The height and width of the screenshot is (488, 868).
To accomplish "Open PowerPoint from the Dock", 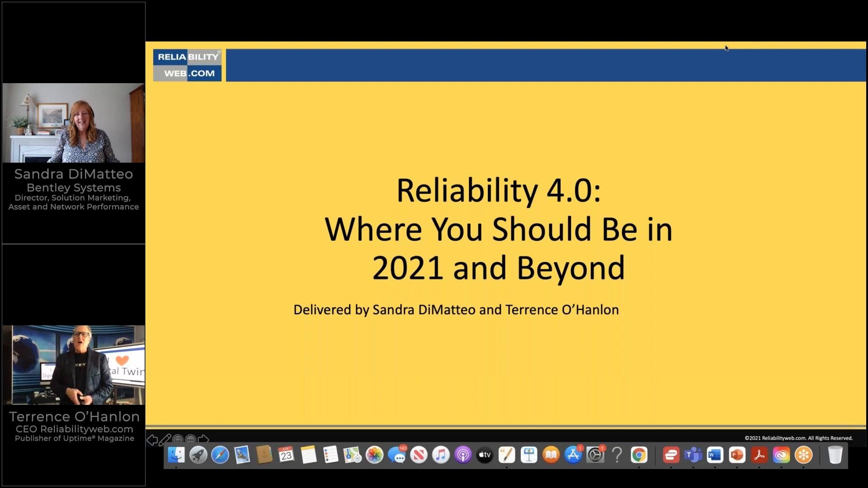I will (737, 455).
